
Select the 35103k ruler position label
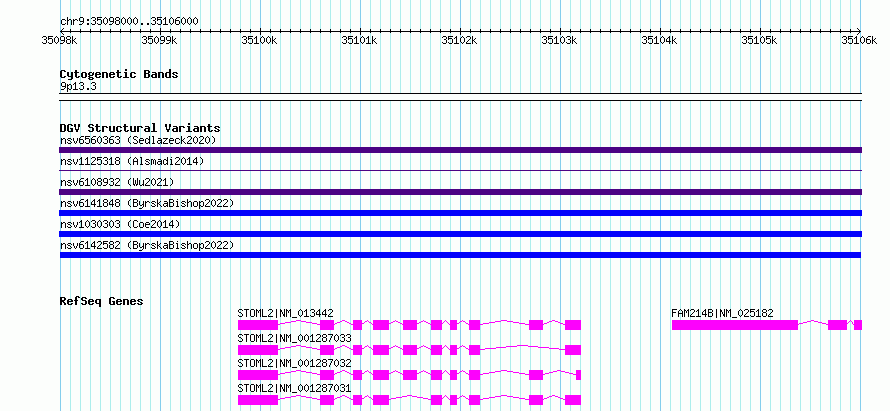[560, 40]
